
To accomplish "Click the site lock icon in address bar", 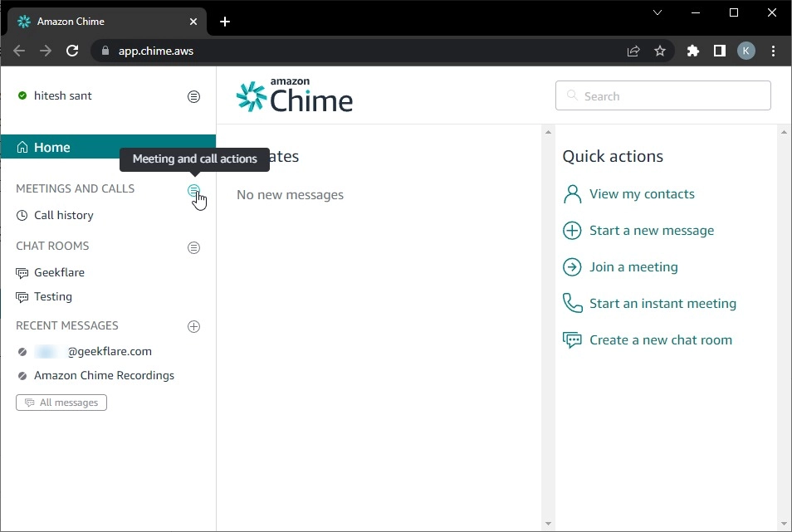I will point(105,51).
